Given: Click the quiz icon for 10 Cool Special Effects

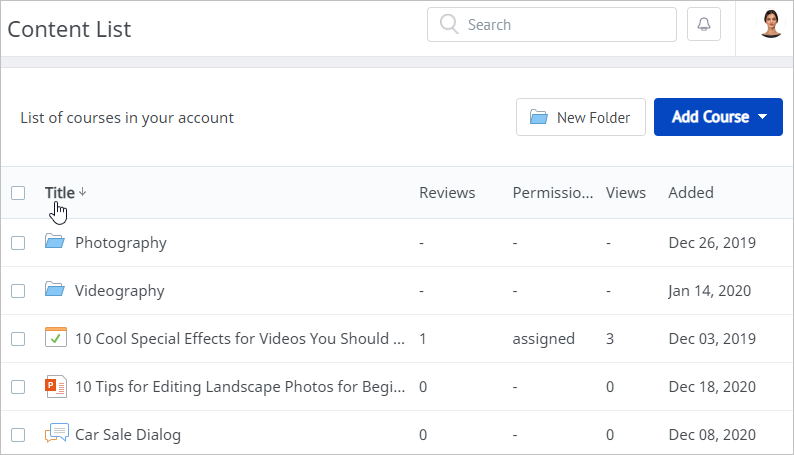Looking at the screenshot, I should click(x=56, y=338).
